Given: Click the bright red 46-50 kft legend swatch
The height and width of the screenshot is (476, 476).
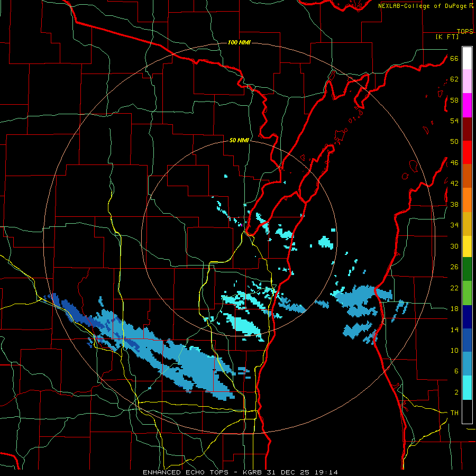Looking at the screenshot, I should (467, 152).
